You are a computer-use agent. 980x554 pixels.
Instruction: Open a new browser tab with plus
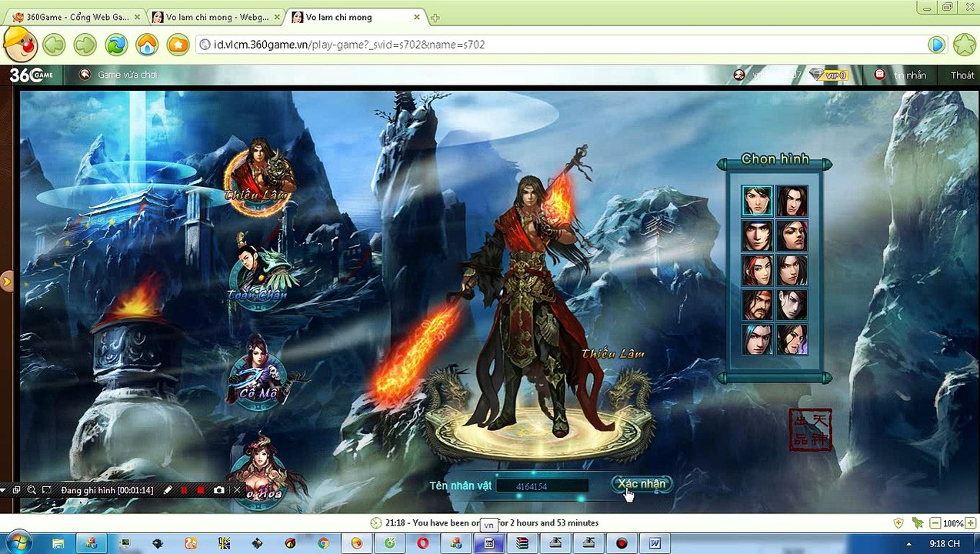coord(435,18)
